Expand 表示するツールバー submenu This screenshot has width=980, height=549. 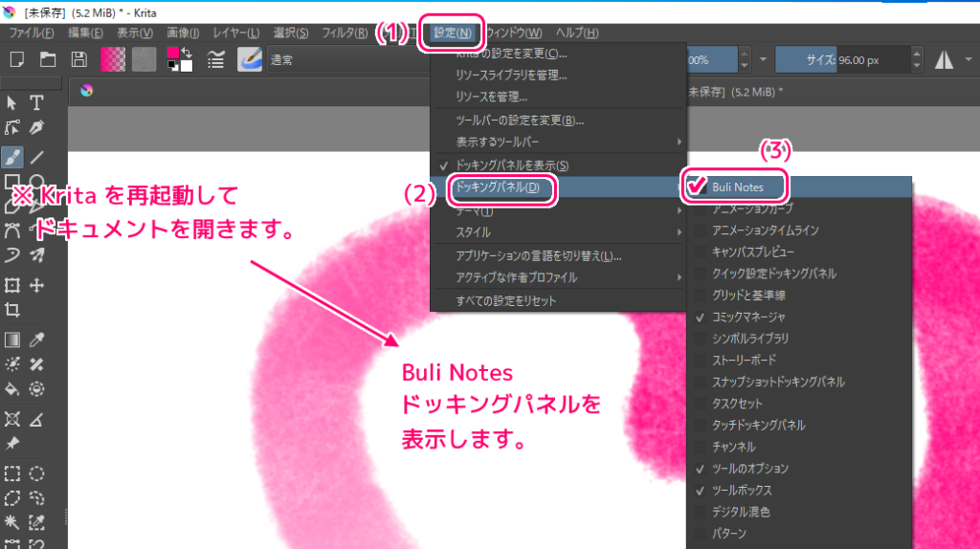pos(559,142)
